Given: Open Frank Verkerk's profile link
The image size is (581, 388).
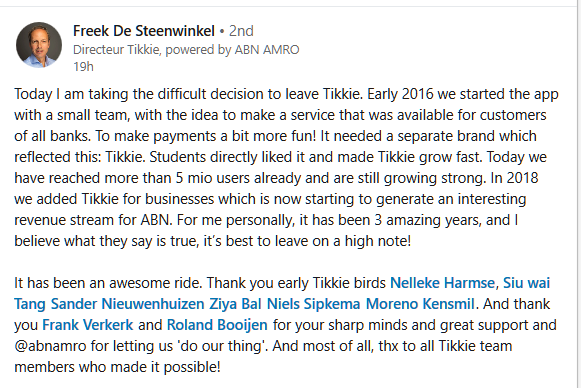Looking at the screenshot, I should (87, 325).
